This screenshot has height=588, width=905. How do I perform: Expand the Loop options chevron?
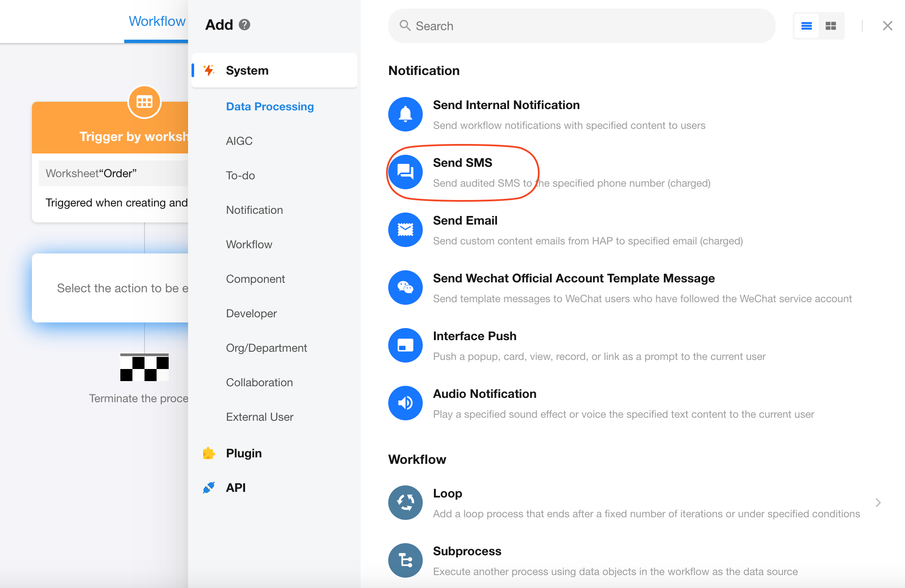(878, 503)
